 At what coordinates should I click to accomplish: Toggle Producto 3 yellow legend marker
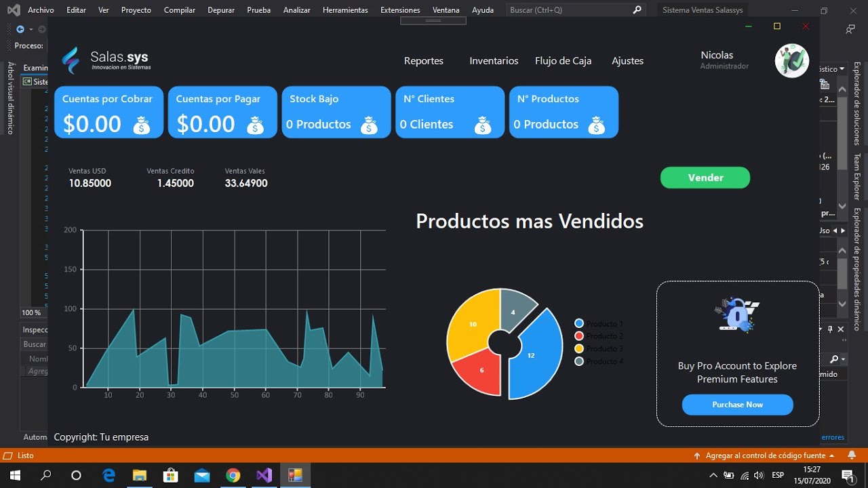tap(579, 348)
